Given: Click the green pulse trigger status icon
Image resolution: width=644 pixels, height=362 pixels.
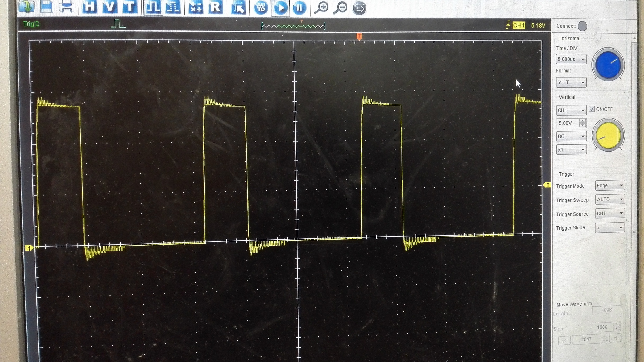Looking at the screenshot, I should tap(118, 24).
